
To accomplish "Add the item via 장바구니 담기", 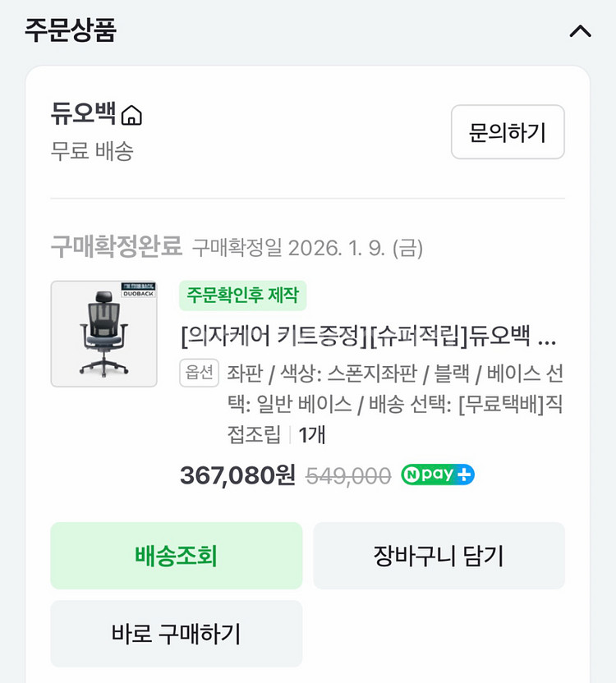I will click(x=439, y=556).
